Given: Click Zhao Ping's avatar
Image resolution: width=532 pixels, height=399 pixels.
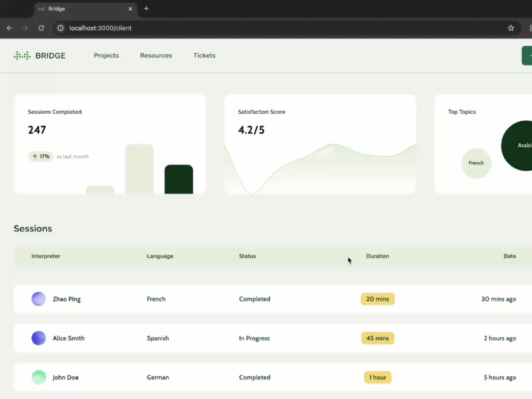Looking at the screenshot, I should click(x=39, y=299).
